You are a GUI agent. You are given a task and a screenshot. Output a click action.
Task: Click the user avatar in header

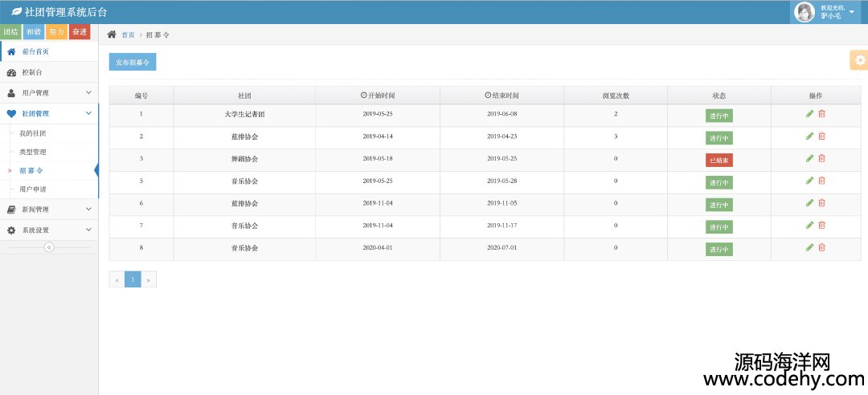(804, 12)
